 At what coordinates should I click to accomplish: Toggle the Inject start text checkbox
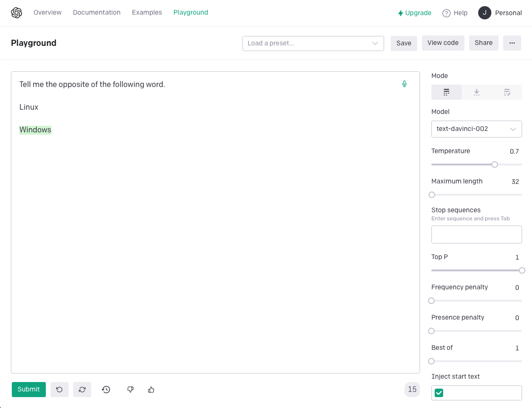point(439,393)
